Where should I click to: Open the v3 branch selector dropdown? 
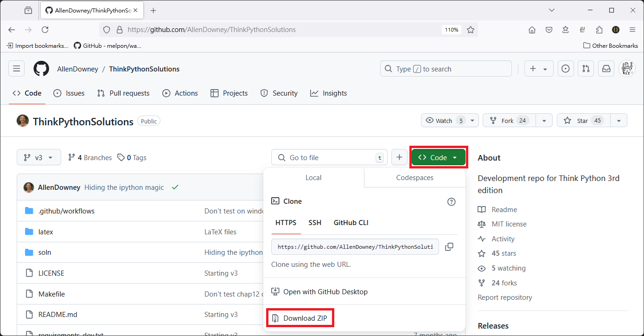click(x=39, y=157)
